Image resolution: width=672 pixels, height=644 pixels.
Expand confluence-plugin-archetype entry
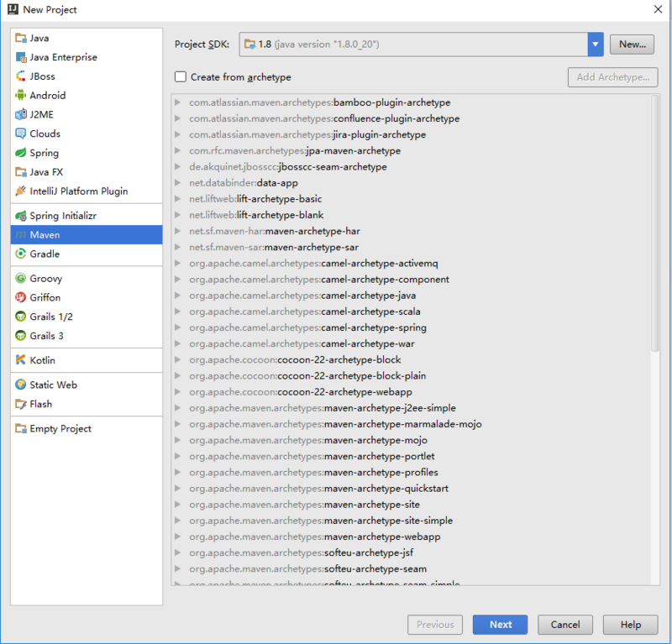[177, 118]
